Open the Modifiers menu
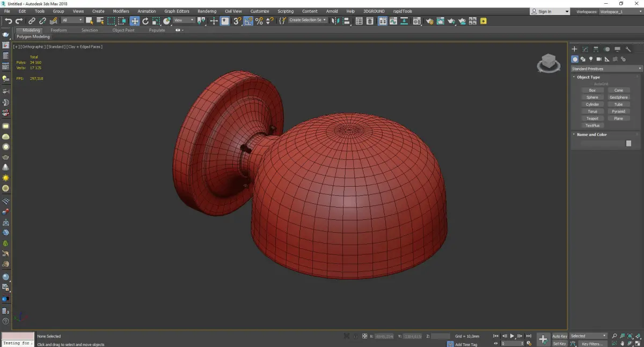Screen dimensions: 644x347 pyautogui.click(x=121, y=11)
